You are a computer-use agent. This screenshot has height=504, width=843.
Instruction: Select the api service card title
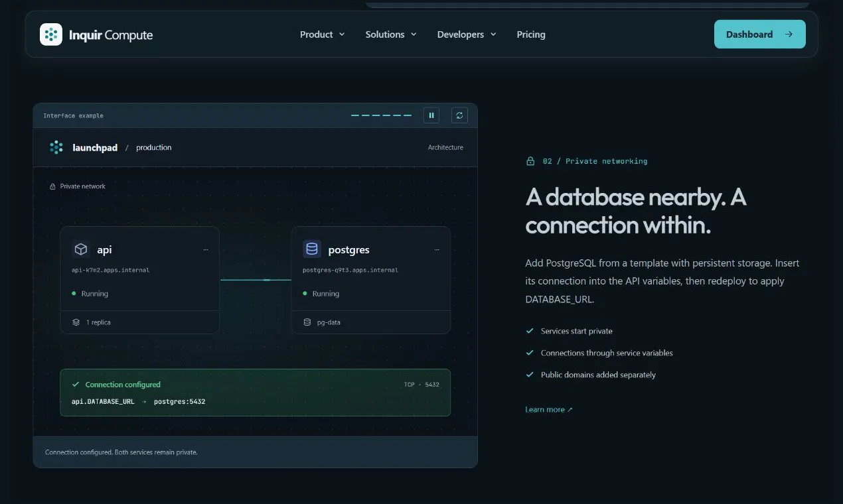point(104,250)
